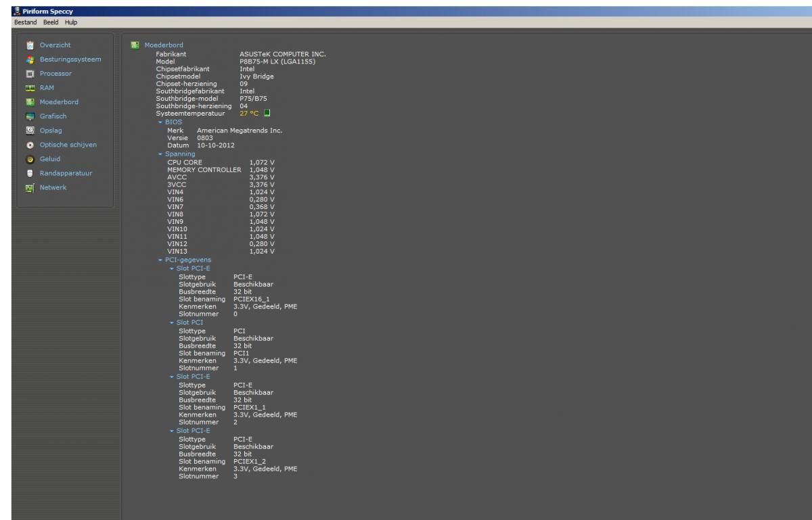Collapse the Slot PCI-E group containing PCIEX16_1
Image resolution: width=812 pixels, height=520 pixels.
pos(172,268)
